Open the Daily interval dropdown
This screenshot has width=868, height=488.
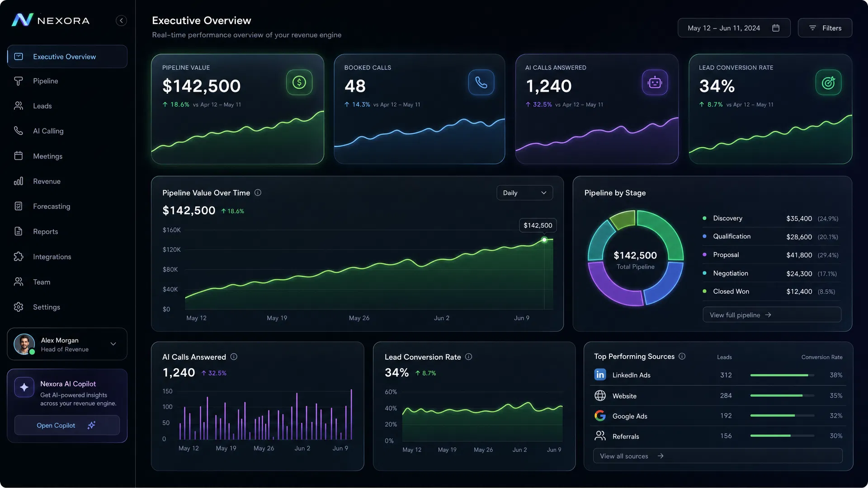(x=524, y=193)
